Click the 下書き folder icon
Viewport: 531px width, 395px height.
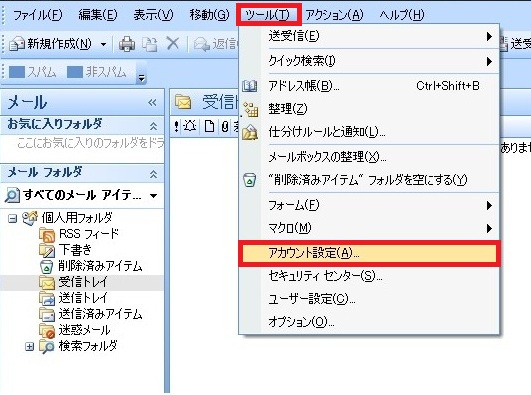pos(47,250)
